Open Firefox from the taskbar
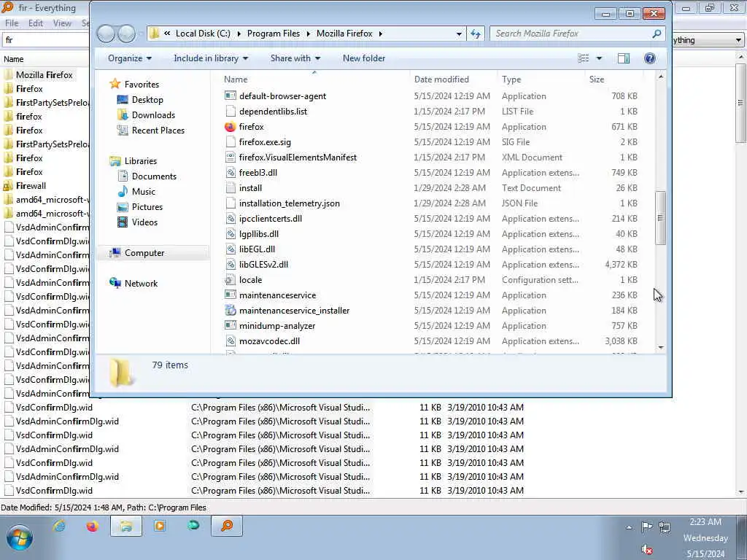This screenshot has height=560, width=747. pos(93,526)
